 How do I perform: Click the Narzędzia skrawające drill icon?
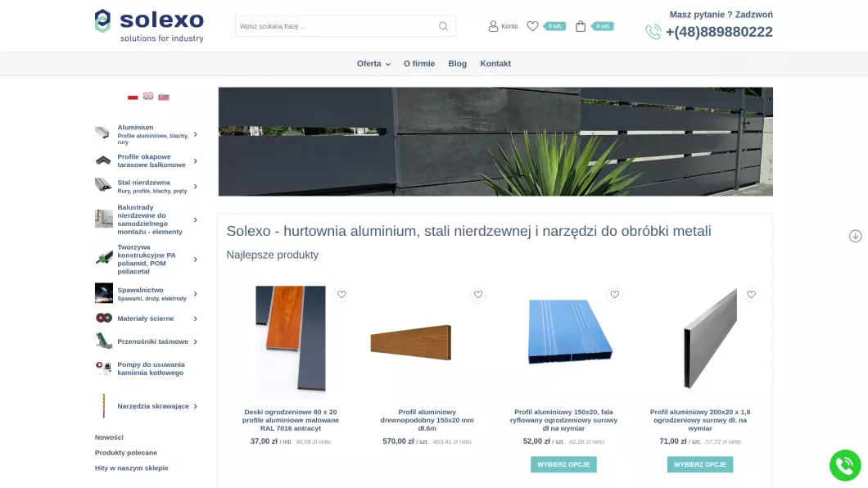[103, 405]
